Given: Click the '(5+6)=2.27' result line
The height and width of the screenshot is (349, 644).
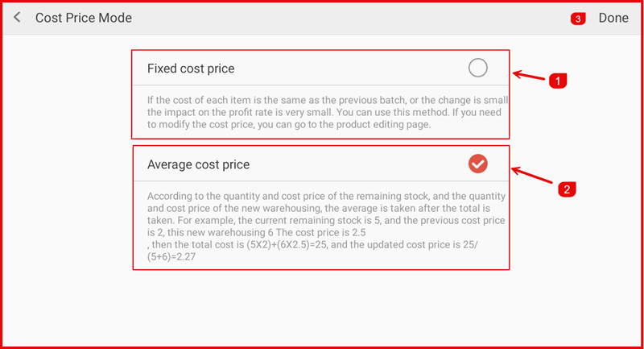Looking at the screenshot, I should [x=171, y=256].
